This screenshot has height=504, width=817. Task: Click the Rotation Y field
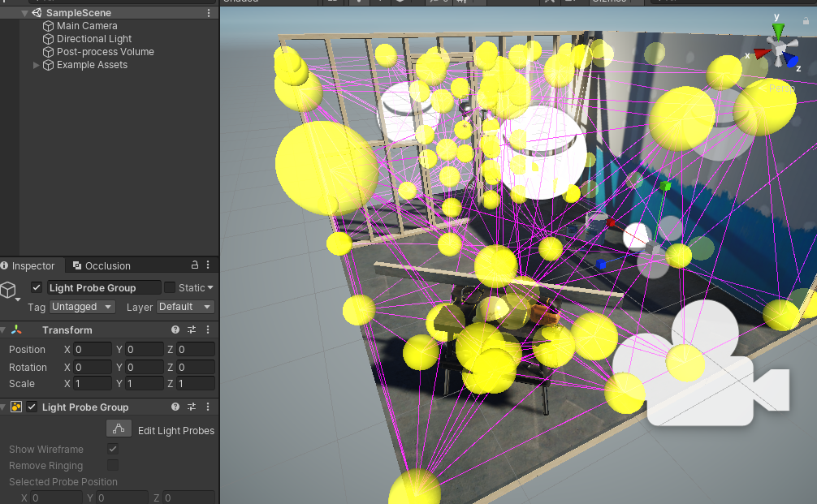[145, 367]
